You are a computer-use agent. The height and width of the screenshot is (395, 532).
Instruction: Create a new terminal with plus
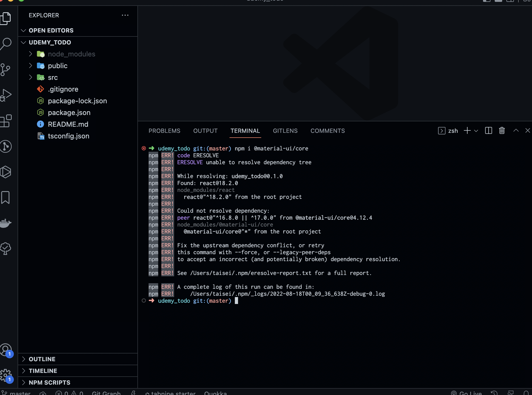point(467,131)
